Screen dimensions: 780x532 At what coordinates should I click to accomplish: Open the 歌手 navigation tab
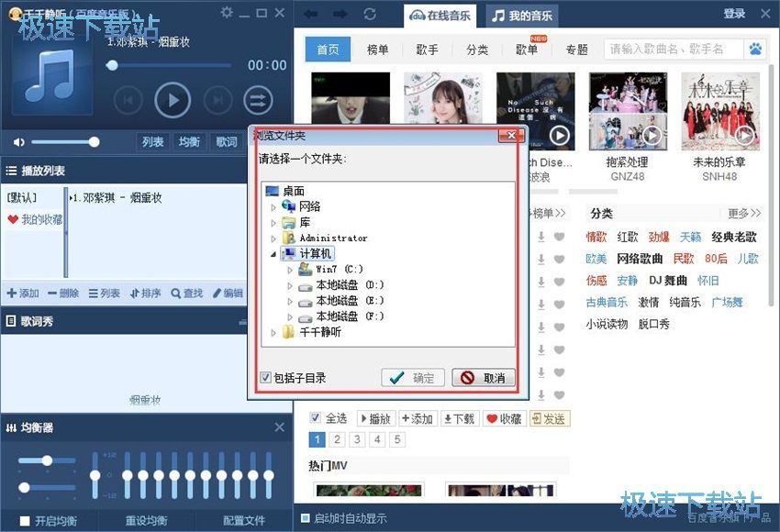(x=428, y=50)
